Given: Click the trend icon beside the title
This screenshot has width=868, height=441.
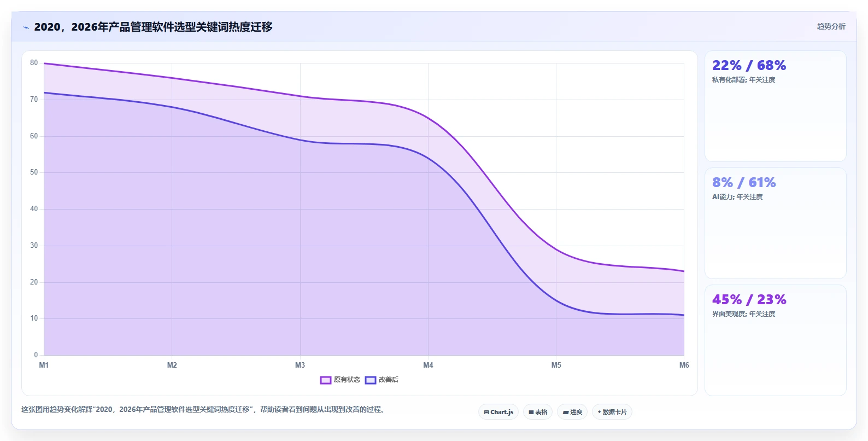Looking at the screenshot, I should pos(26,27).
